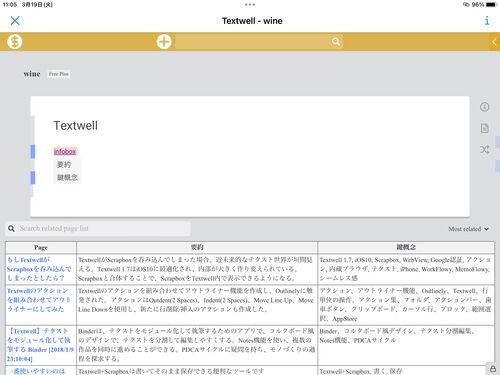The height and width of the screenshot is (375, 500).
Task: Open もしTextwellがScrapboxを呑み込んで page link
Action: point(39,269)
